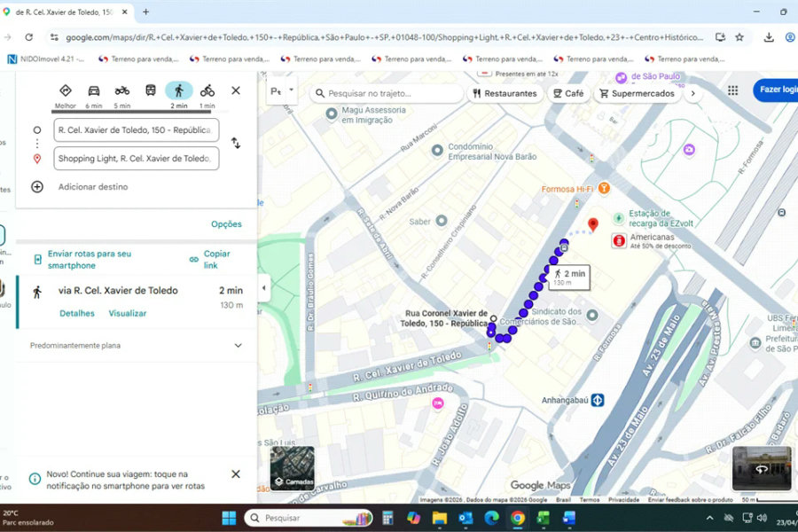Click Enviar feedback sobre o produto

pos(690,500)
